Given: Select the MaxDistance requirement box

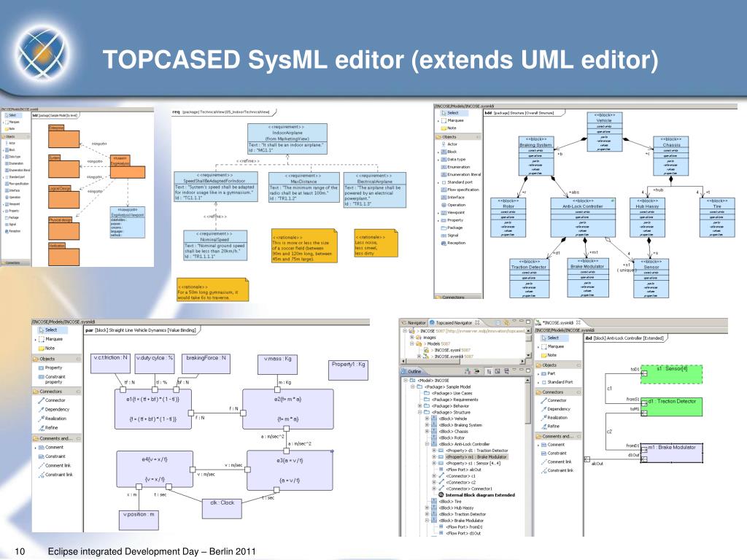Looking at the screenshot, I should [x=303, y=187].
